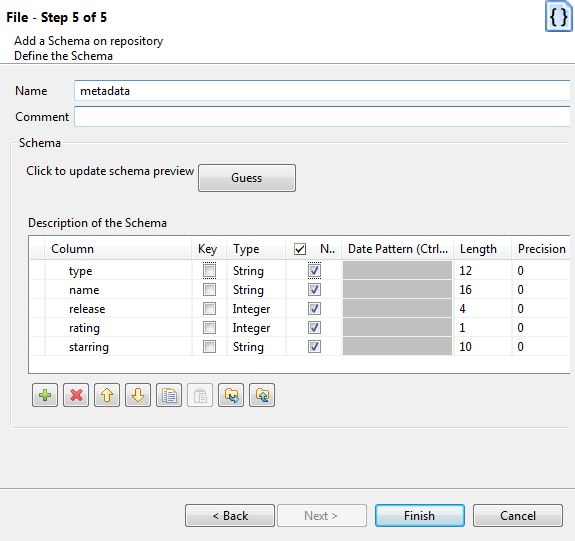Click the empty Comment field

click(x=322, y=117)
